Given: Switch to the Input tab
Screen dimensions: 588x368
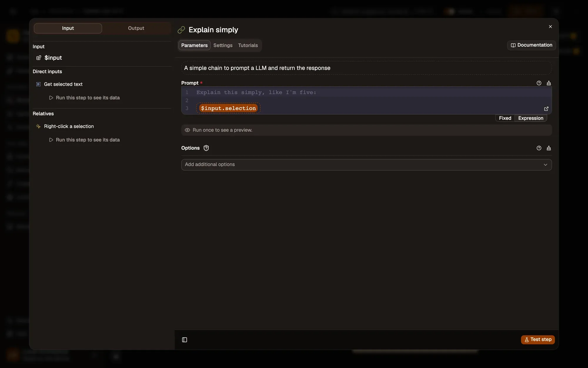Looking at the screenshot, I should click(68, 28).
